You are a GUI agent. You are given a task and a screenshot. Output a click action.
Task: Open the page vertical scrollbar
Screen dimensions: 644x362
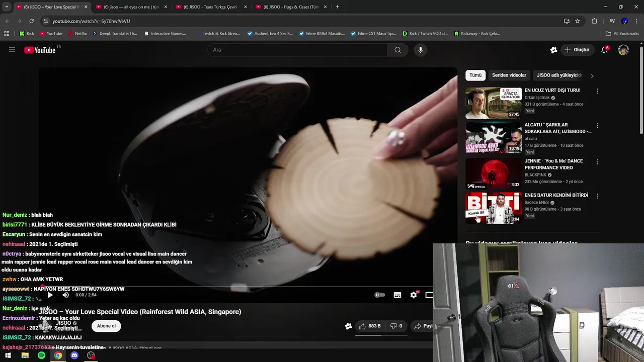click(x=641, y=90)
